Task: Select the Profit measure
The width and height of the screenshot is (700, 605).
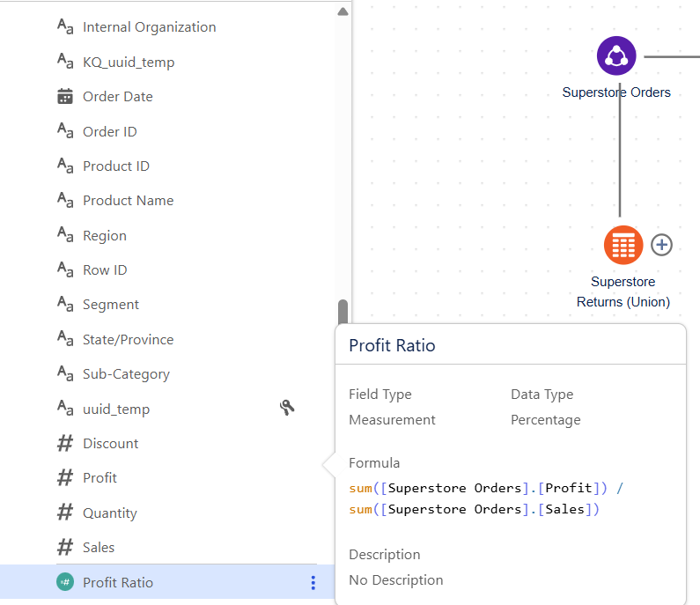Action: tap(99, 478)
